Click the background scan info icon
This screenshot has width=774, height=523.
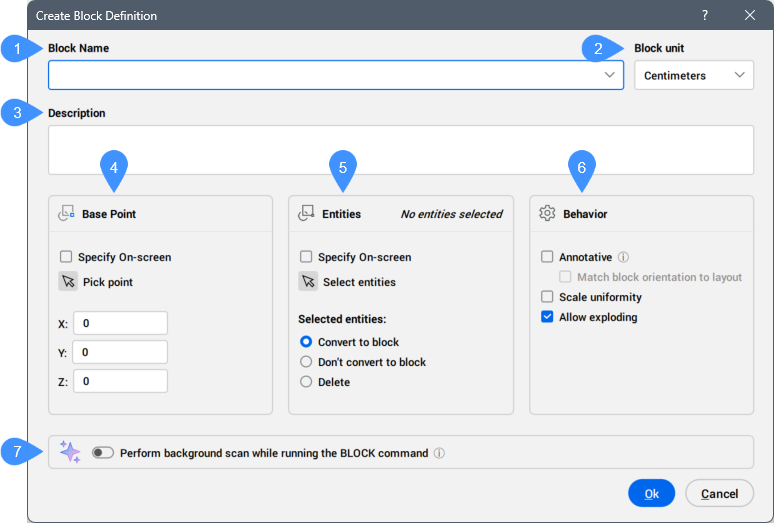(x=439, y=453)
